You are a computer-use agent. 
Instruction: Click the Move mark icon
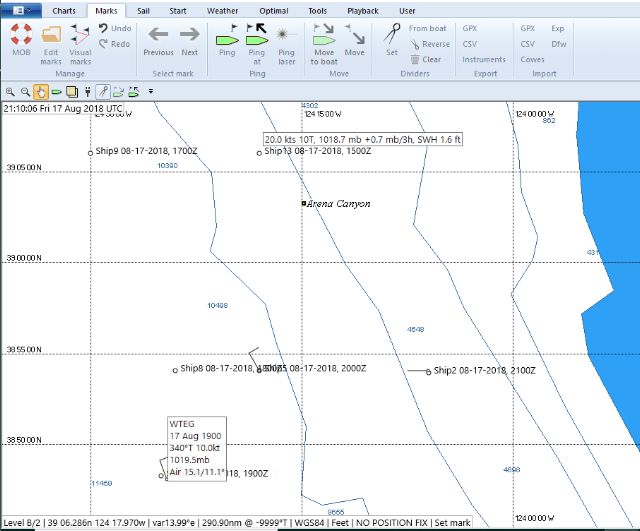coord(355,34)
